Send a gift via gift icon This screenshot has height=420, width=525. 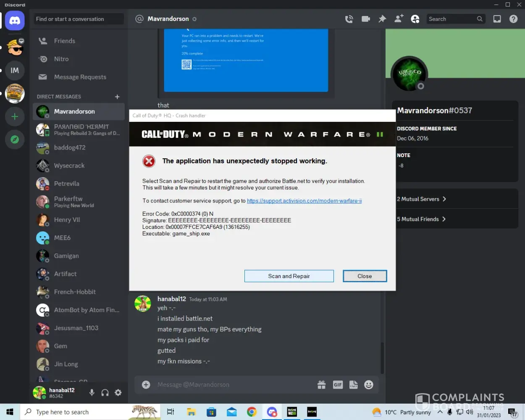[x=322, y=385]
